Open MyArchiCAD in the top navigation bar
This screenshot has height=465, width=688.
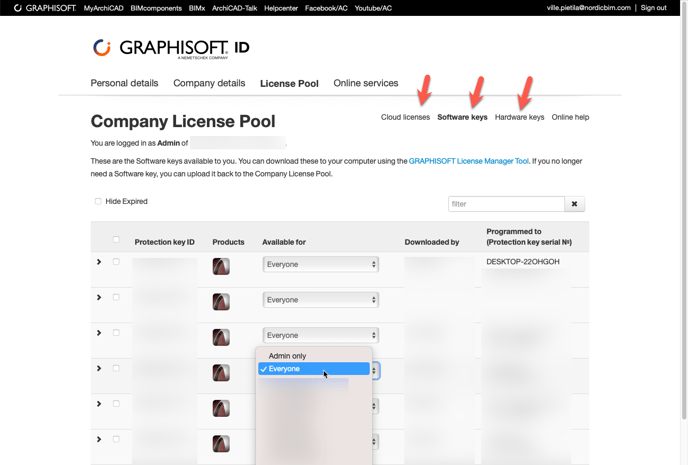(104, 8)
